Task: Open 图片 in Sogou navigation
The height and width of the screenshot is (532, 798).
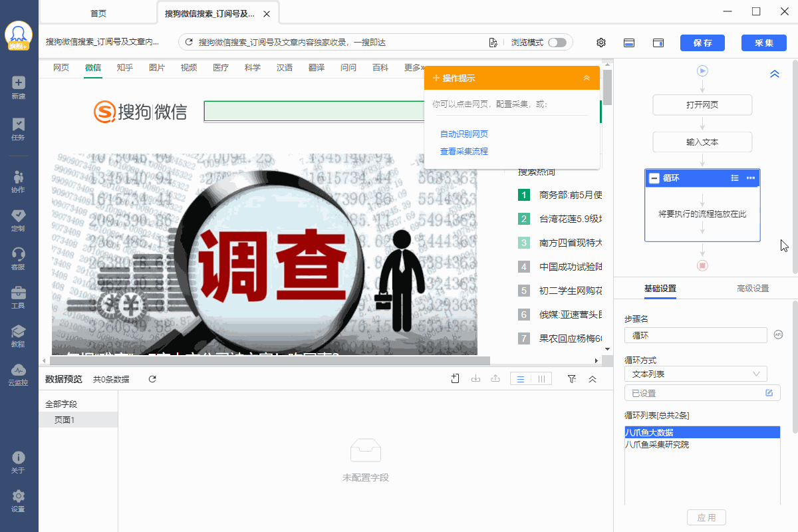Action: [157, 68]
